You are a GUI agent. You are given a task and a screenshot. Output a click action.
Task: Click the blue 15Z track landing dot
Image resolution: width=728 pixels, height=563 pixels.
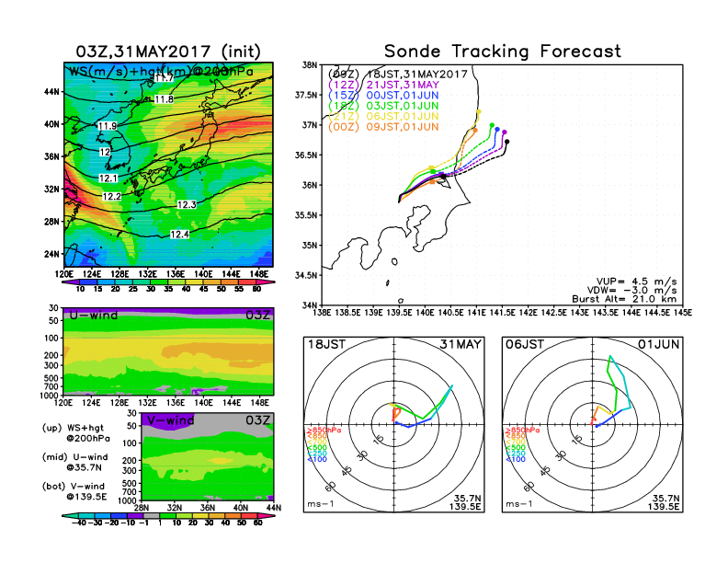[497, 129]
